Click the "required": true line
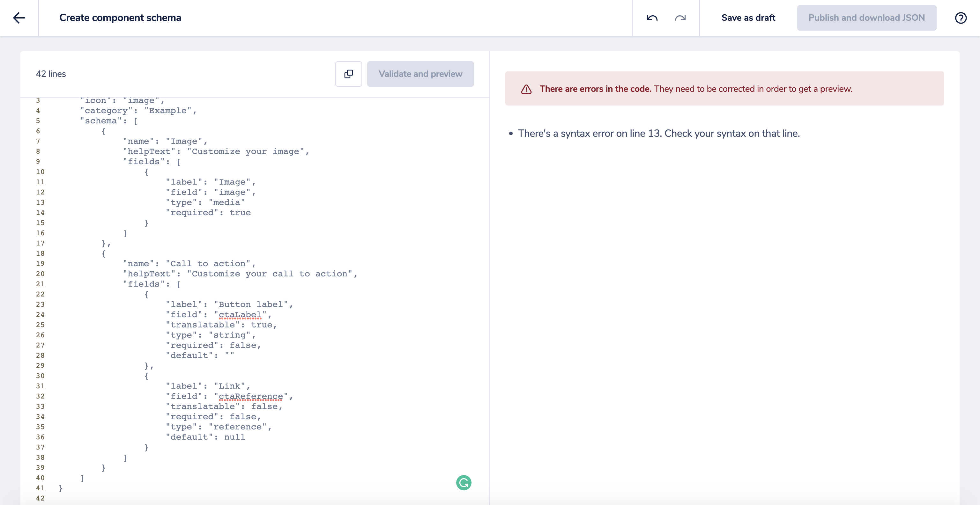This screenshot has height=505, width=980. pos(208,213)
